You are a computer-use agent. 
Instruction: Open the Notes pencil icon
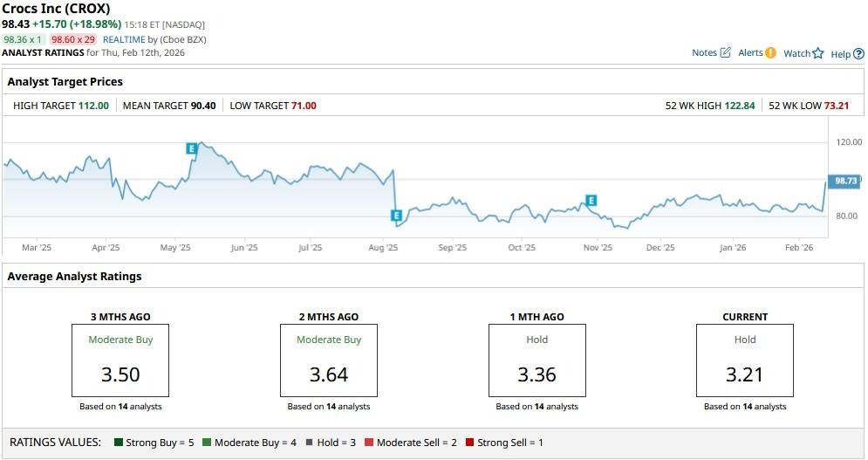pos(725,52)
